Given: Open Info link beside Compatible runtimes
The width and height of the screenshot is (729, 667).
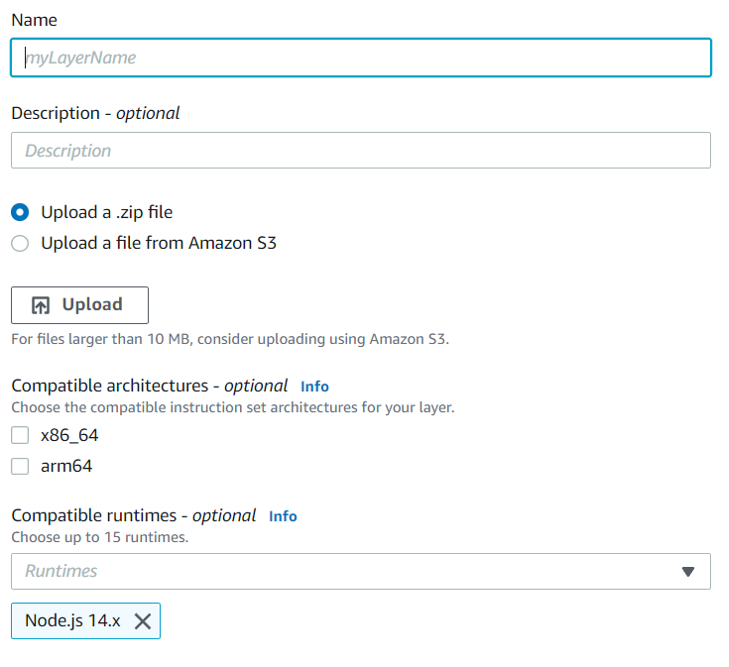Looking at the screenshot, I should tap(283, 516).
